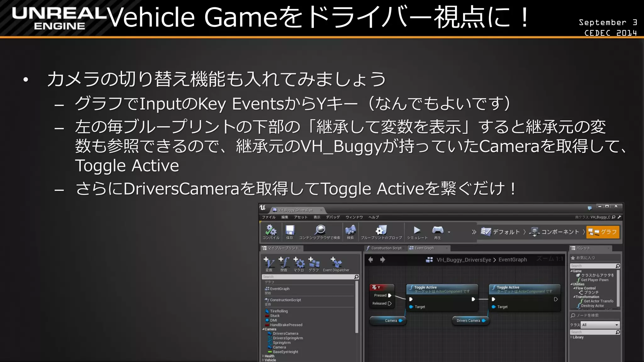644x362 pixels.
Task: Add a new グラフ in My Blueprint
Action: tap(314, 264)
